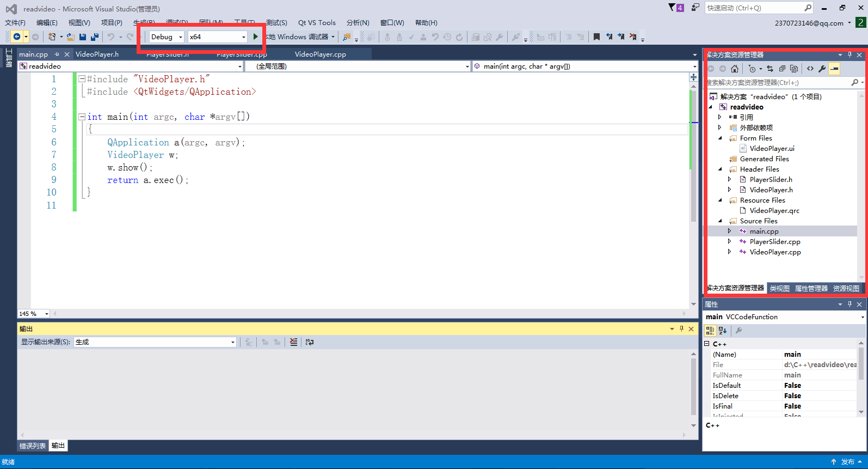Open the readvideo project scope dropdown

point(131,66)
